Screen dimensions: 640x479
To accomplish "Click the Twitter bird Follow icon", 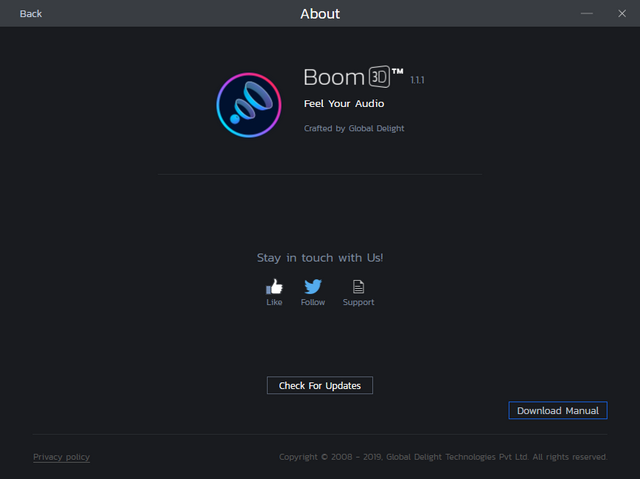I will coord(313,287).
